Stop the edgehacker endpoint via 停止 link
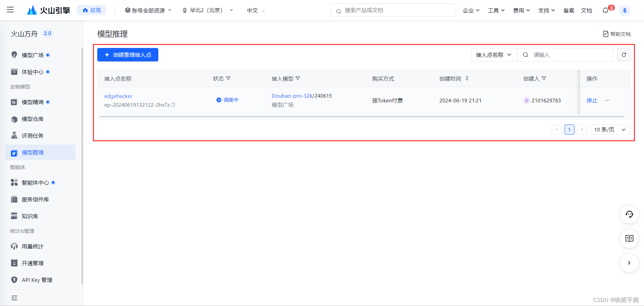This screenshot has height=306, width=644. [x=592, y=100]
